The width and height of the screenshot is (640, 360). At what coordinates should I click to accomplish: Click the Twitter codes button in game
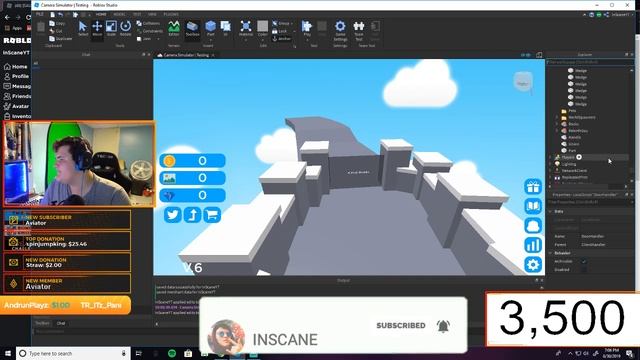(173, 215)
